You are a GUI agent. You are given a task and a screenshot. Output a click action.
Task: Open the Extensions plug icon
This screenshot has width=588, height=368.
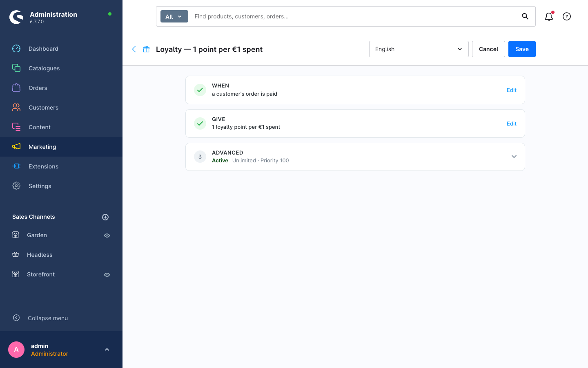[16, 166]
